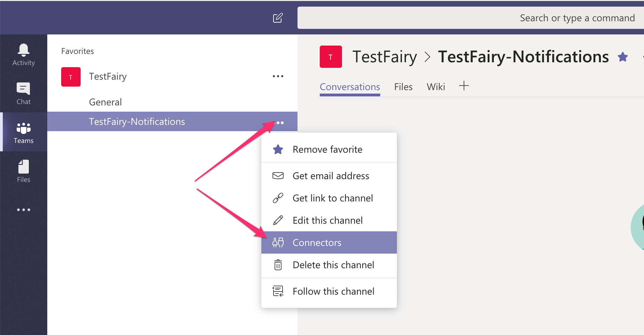Screen dimensions: 644x335
Task: Switch to the Wiki tab
Action: (x=435, y=87)
